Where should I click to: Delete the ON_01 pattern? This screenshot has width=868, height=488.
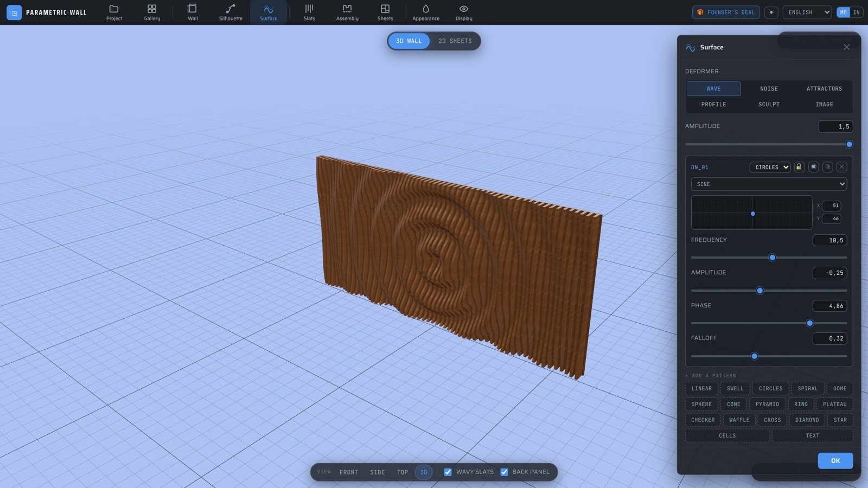tap(841, 167)
